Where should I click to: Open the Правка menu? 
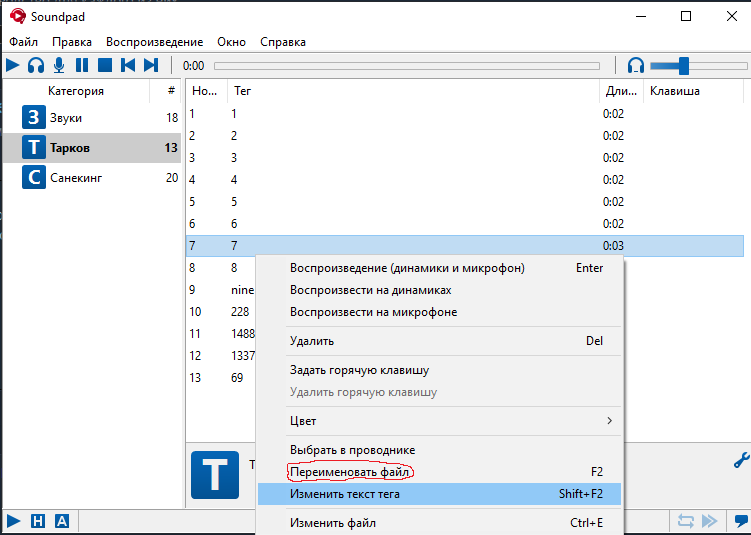[x=72, y=42]
